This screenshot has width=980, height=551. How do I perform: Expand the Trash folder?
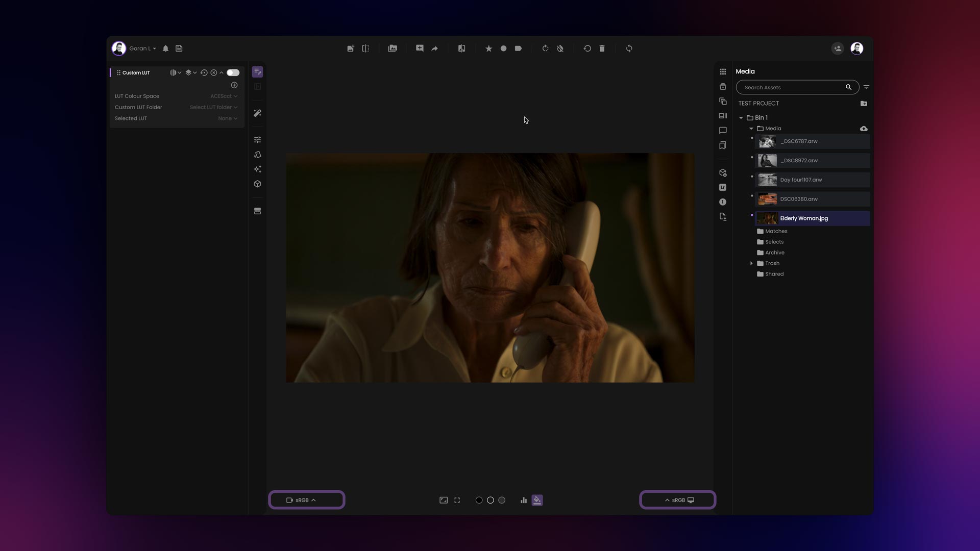click(751, 263)
